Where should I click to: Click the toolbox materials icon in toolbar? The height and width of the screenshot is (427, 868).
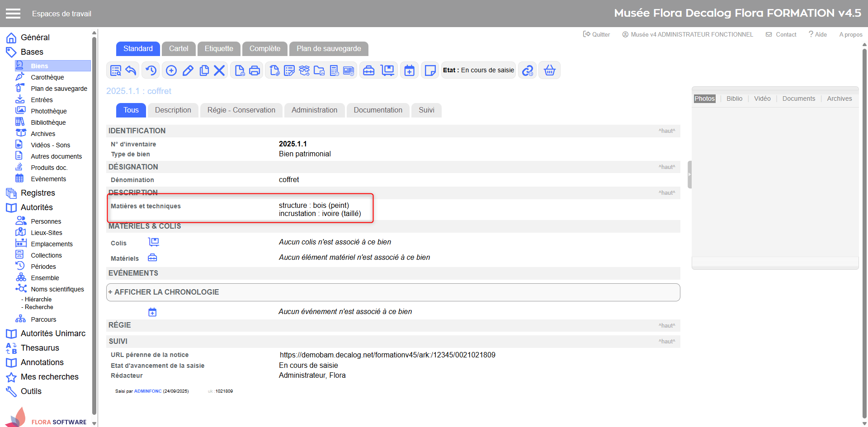[369, 70]
